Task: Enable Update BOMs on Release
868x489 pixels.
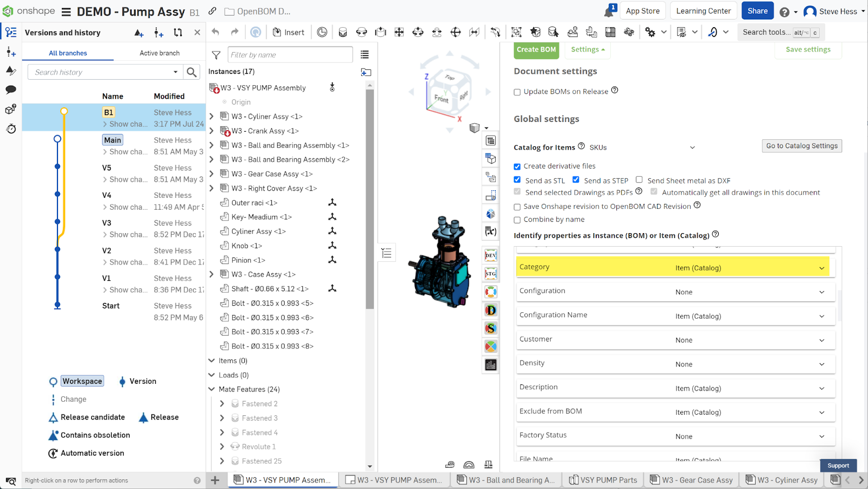Action: (517, 92)
